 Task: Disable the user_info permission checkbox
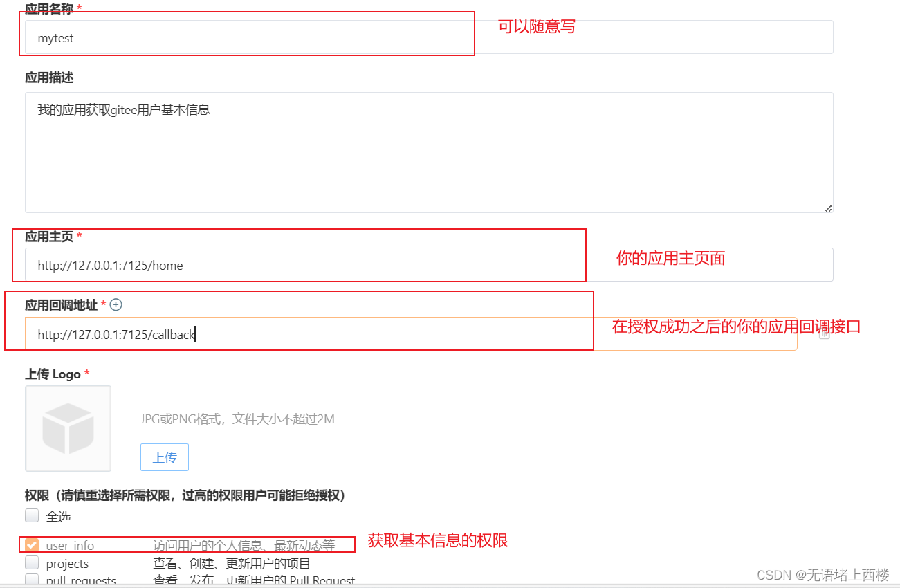pyautogui.click(x=31, y=544)
